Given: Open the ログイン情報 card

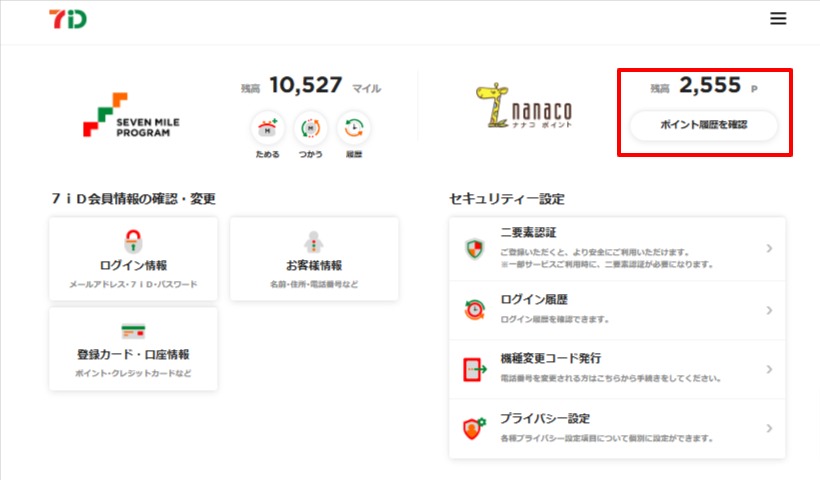Looking at the screenshot, I should pos(133,259).
